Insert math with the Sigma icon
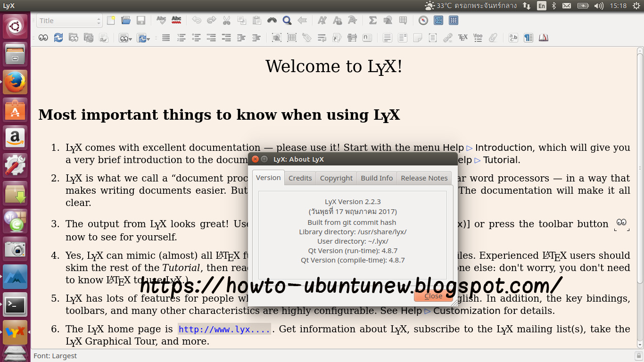Image resolution: width=644 pixels, height=362 pixels. click(373, 20)
